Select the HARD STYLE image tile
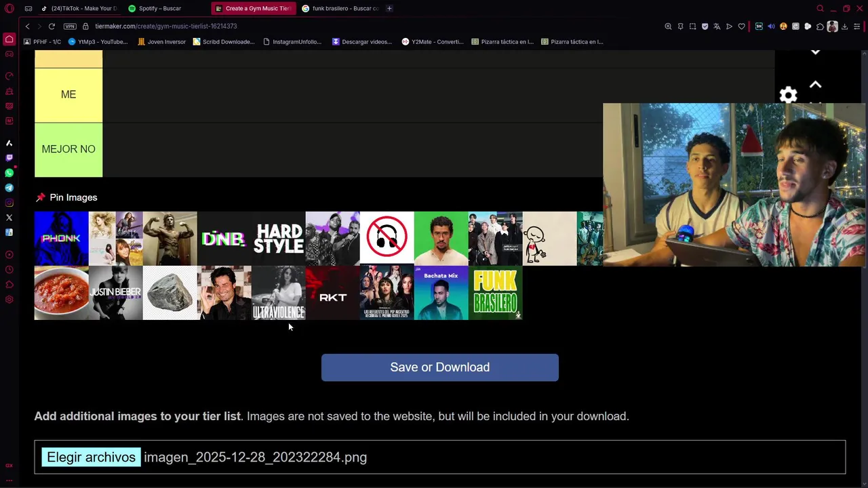Screen dimensions: 868x488 (279, 239)
